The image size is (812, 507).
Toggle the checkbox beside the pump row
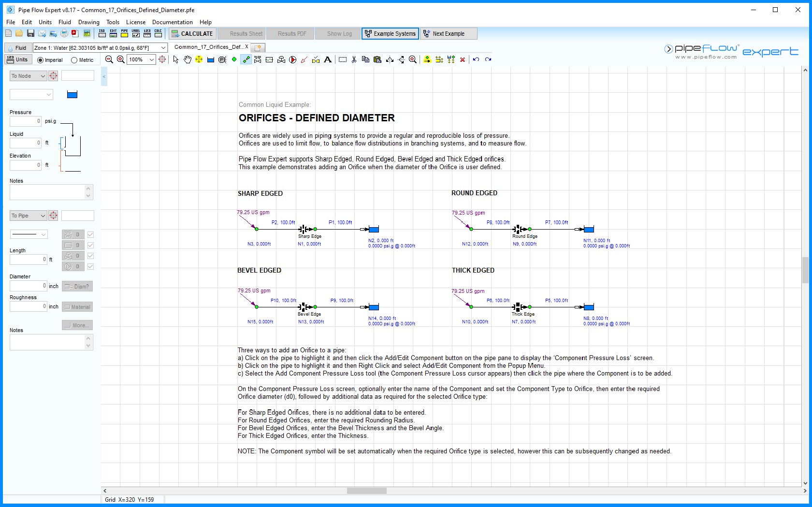tap(90, 266)
